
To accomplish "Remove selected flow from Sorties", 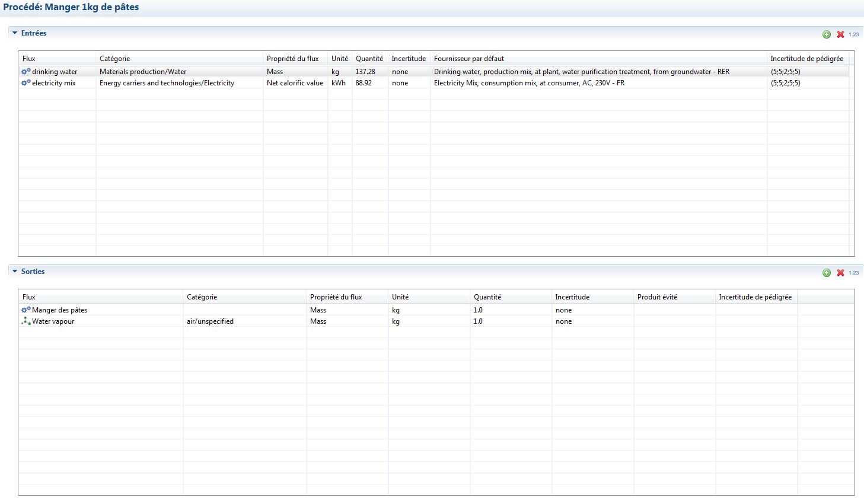I will point(840,273).
